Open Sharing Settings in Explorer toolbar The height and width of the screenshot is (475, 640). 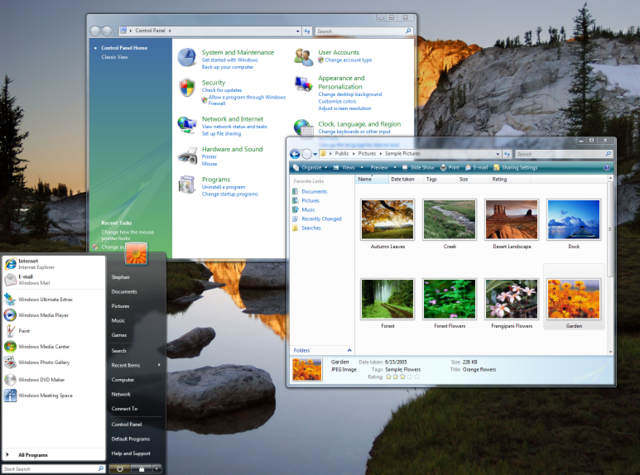click(x=516, y=167)
